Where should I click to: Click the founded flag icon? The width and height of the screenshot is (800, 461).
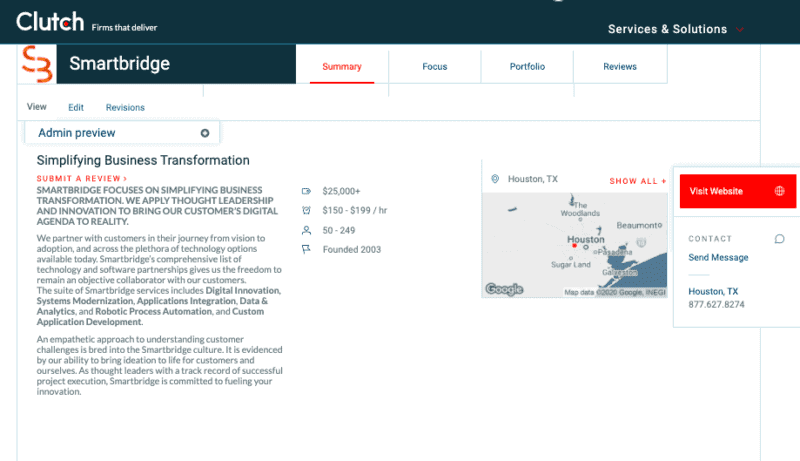pos(306,249)
